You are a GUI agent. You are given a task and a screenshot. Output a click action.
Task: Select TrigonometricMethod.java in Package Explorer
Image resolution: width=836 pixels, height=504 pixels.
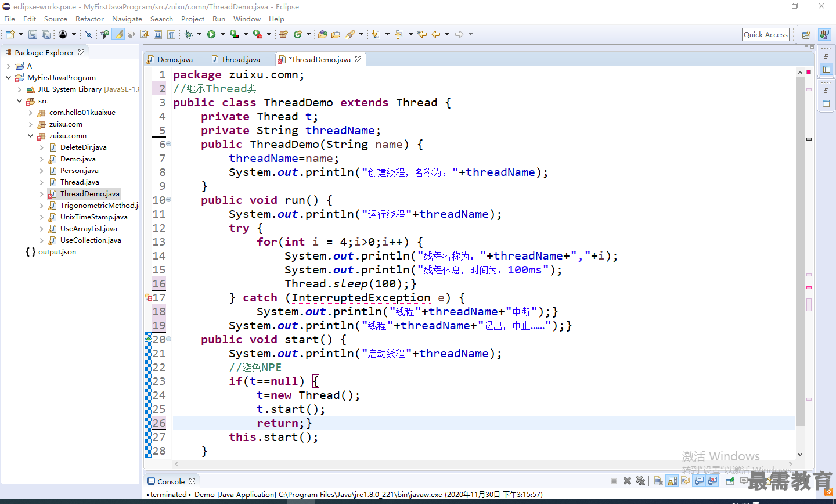[x=99, y=205]
